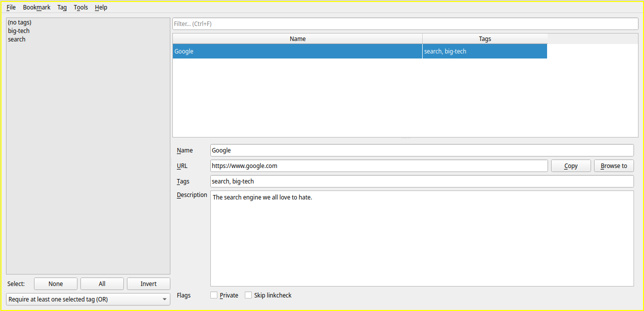Click the Browse to button
The width and height of the screenshot is (644, 311).
point(614,165)
